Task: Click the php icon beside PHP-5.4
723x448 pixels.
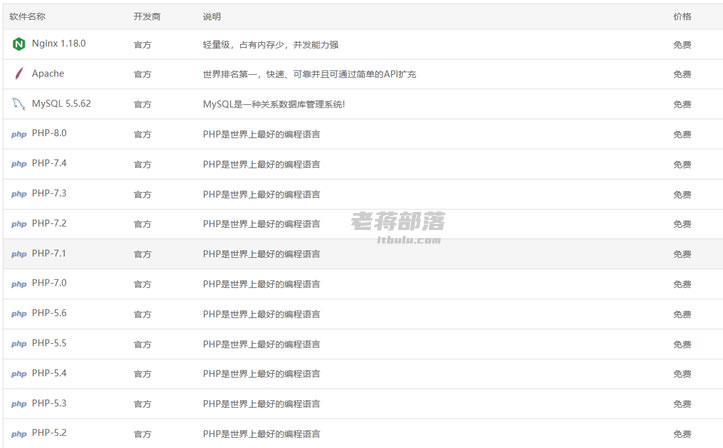Action: tap(19, 374)
